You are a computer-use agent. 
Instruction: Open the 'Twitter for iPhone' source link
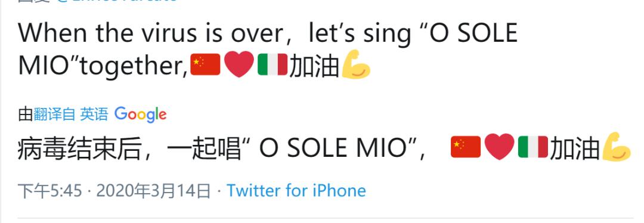[296, 191]
